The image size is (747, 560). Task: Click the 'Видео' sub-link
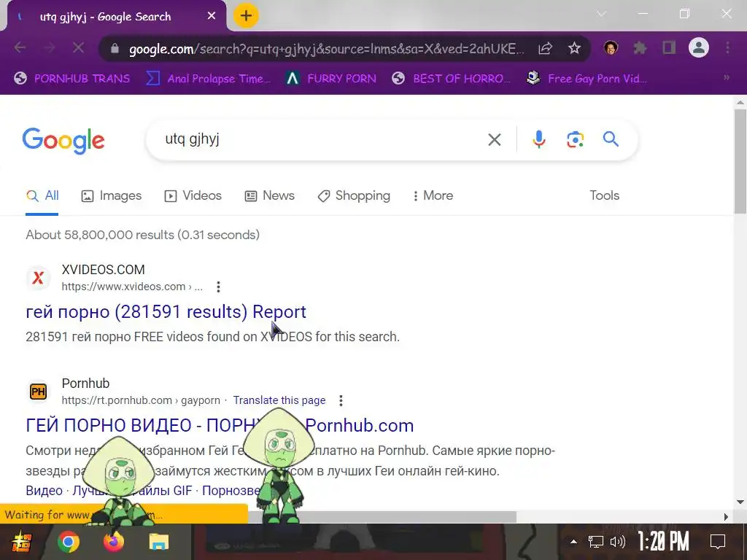(44, 491)
